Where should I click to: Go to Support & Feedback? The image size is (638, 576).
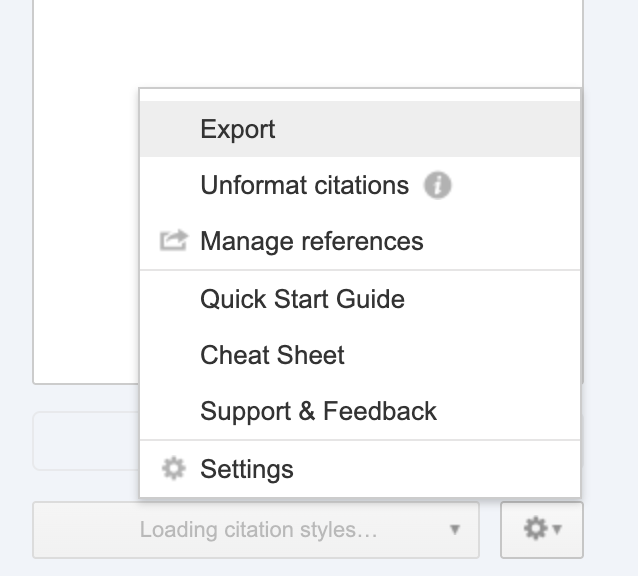(x=318, y=411)
